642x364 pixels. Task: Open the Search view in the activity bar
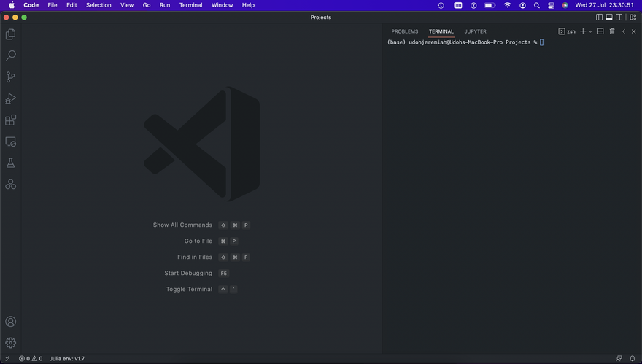click(x=11, y=55)
